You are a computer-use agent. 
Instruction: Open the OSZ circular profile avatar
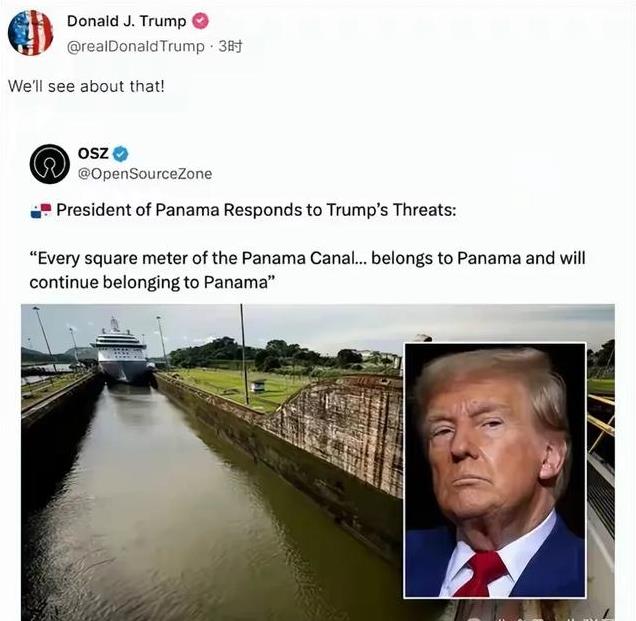49,164
